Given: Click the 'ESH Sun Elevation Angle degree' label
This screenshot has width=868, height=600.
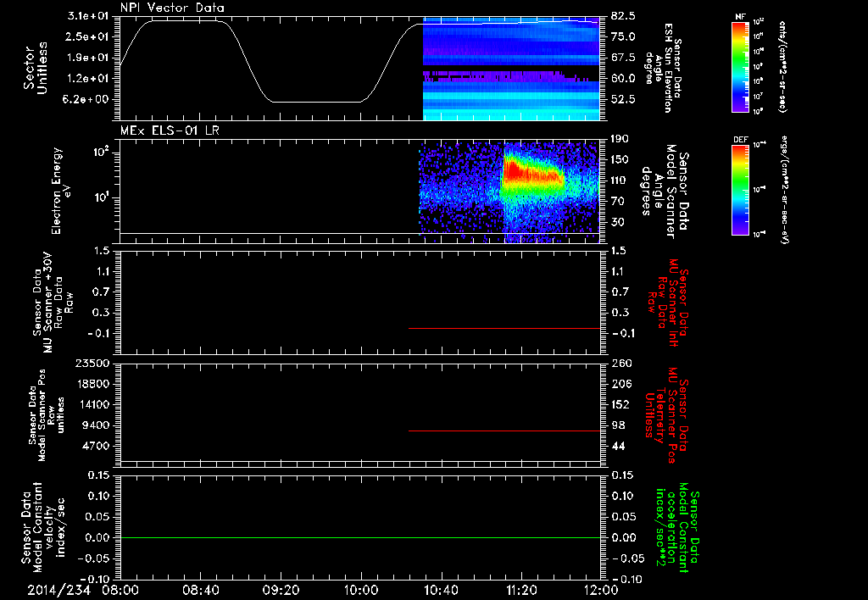Looking at the screenshot, I should coord(664,68).
